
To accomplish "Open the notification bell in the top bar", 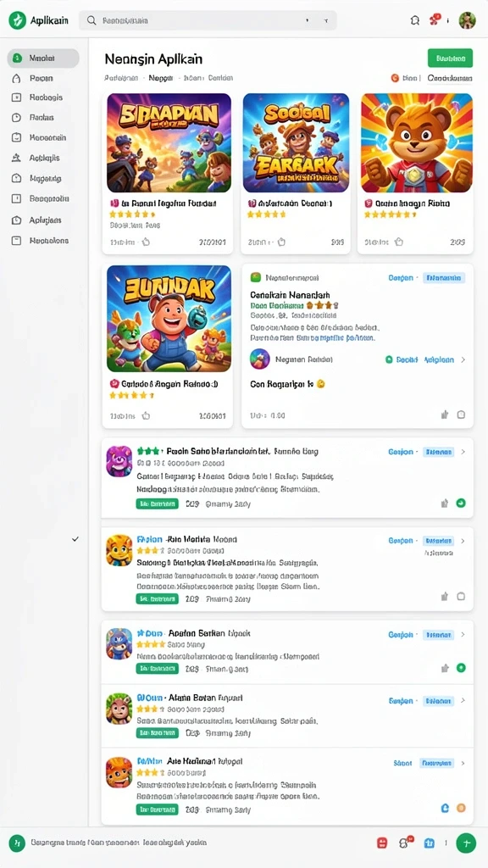I will click(x=415, y=20).
